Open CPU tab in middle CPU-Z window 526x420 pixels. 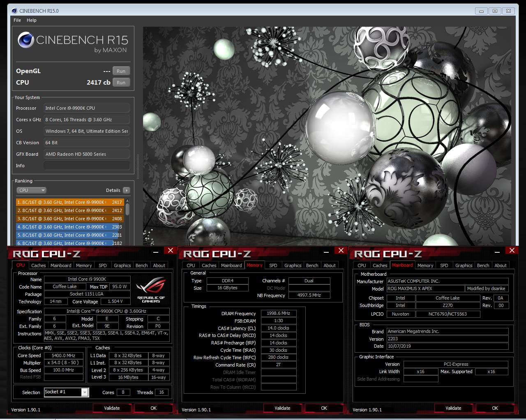tap(191, 265)
